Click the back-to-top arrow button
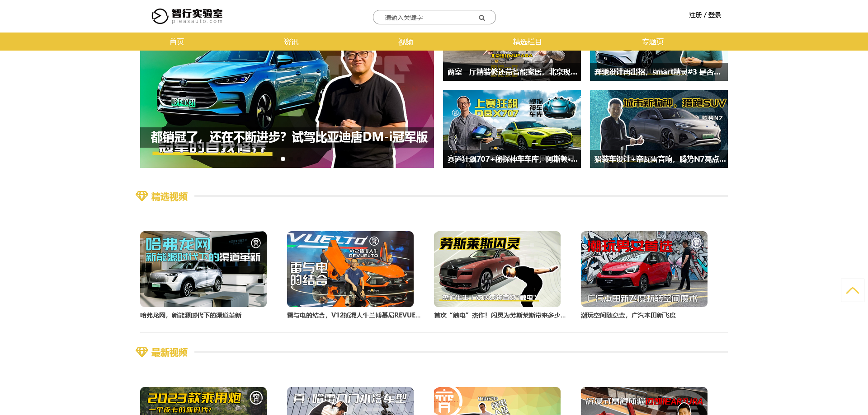This screenshot has height=415, width=868. (853, 290)
